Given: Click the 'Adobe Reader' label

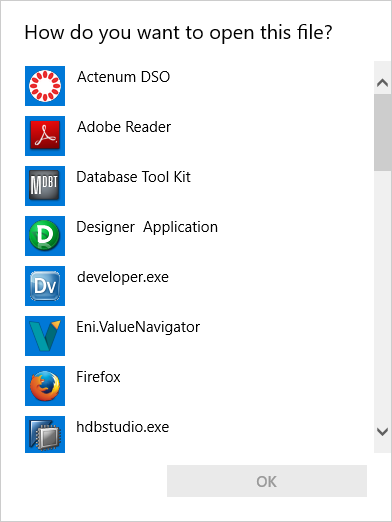Looking at the screenshot, I should coord(124,127).
